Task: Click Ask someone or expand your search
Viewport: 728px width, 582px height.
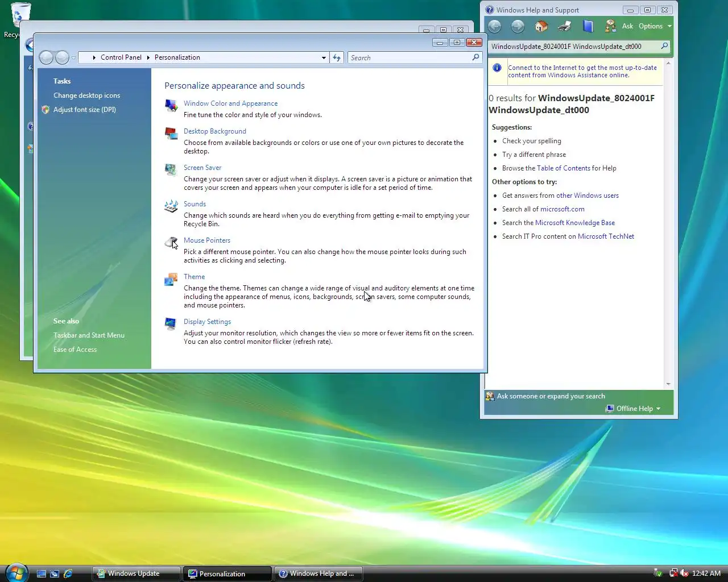Action: [x=551, y=396]
